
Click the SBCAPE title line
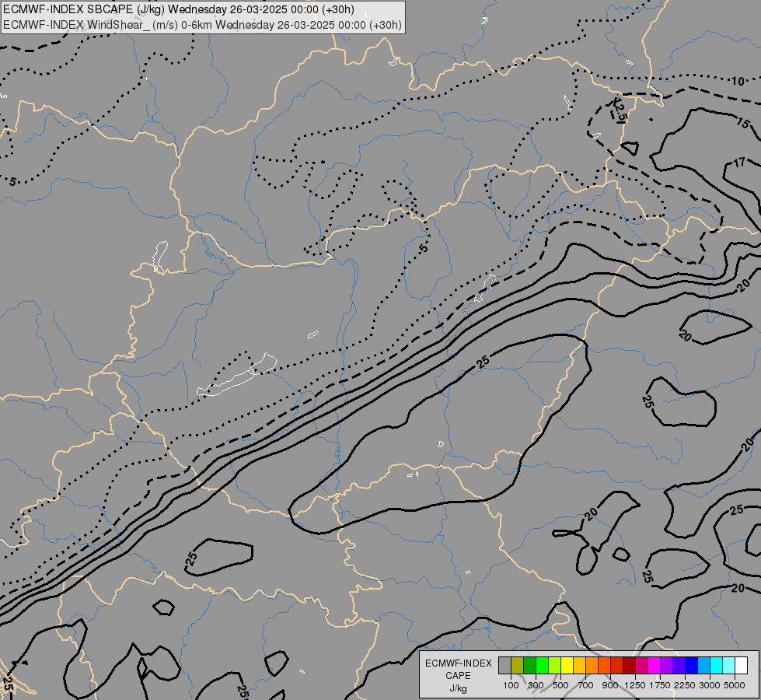tap(179, 9)
